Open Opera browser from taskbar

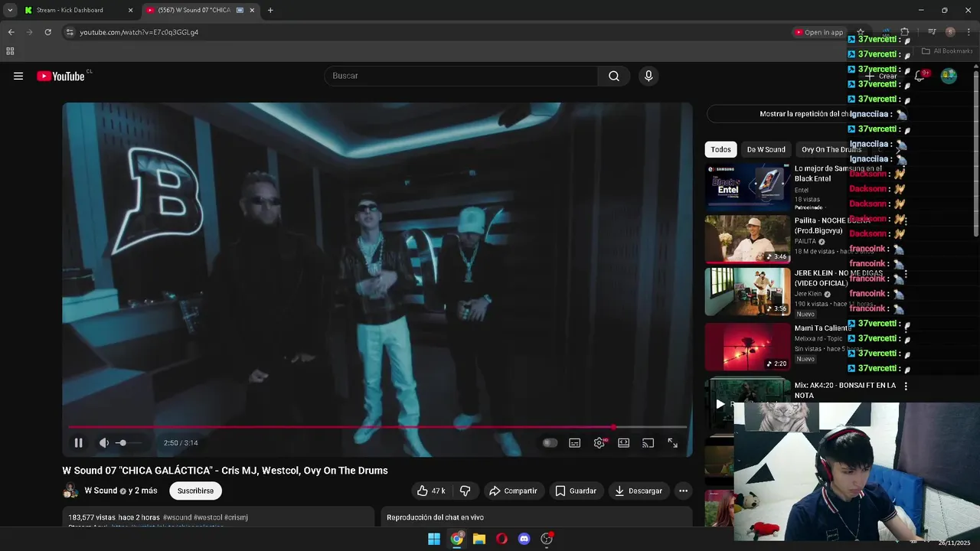(501, 539)
